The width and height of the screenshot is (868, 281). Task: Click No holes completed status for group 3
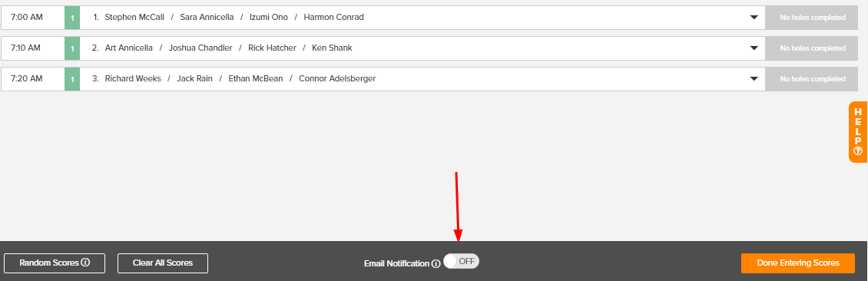813,79
